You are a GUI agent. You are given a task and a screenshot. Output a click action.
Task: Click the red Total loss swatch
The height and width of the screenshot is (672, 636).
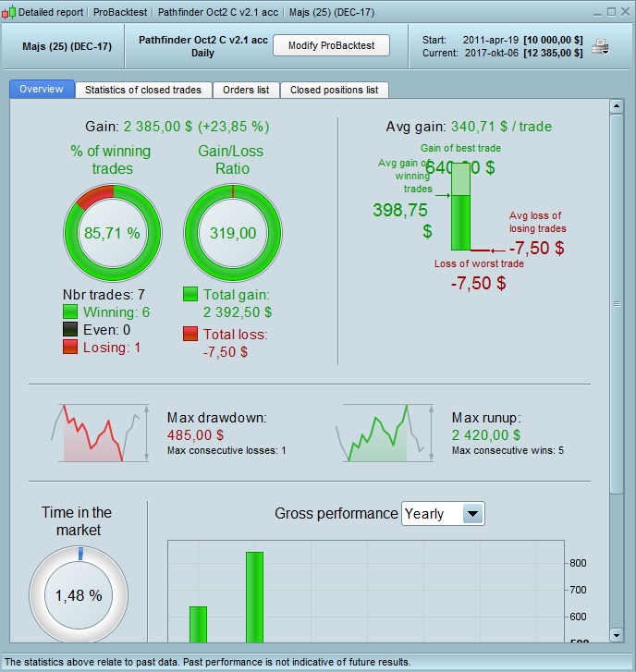(190, 334)
